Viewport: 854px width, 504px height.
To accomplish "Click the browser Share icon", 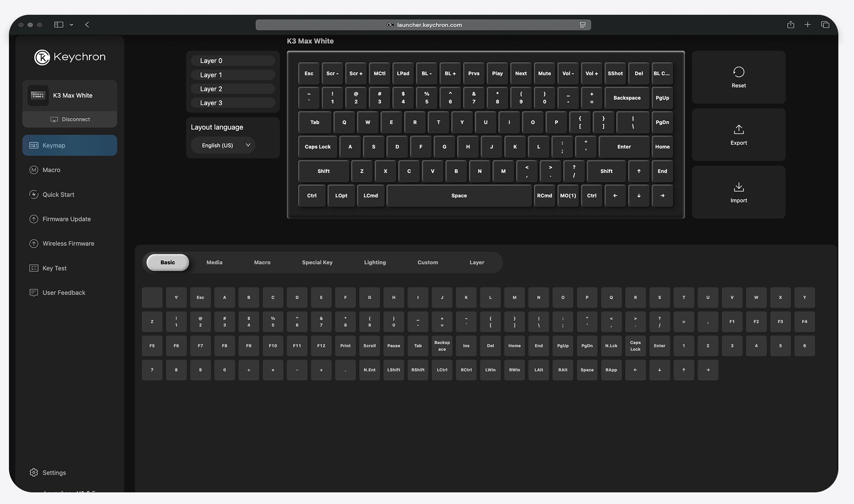I will pos(791,25).
